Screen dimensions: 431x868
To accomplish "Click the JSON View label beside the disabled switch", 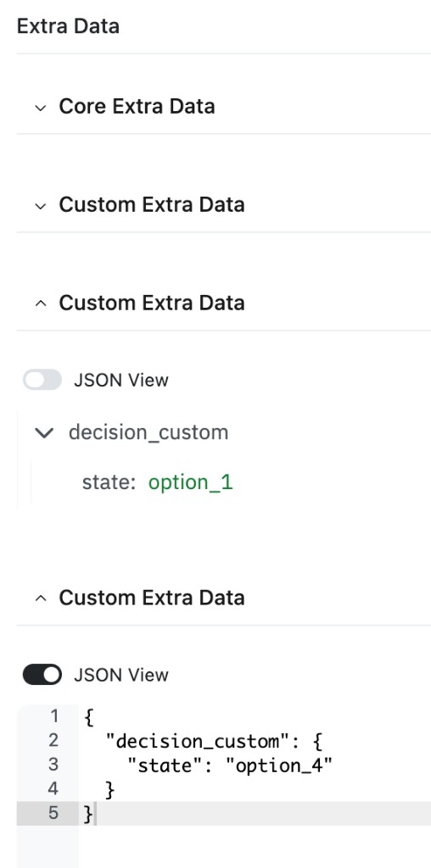I will (120, 381).
